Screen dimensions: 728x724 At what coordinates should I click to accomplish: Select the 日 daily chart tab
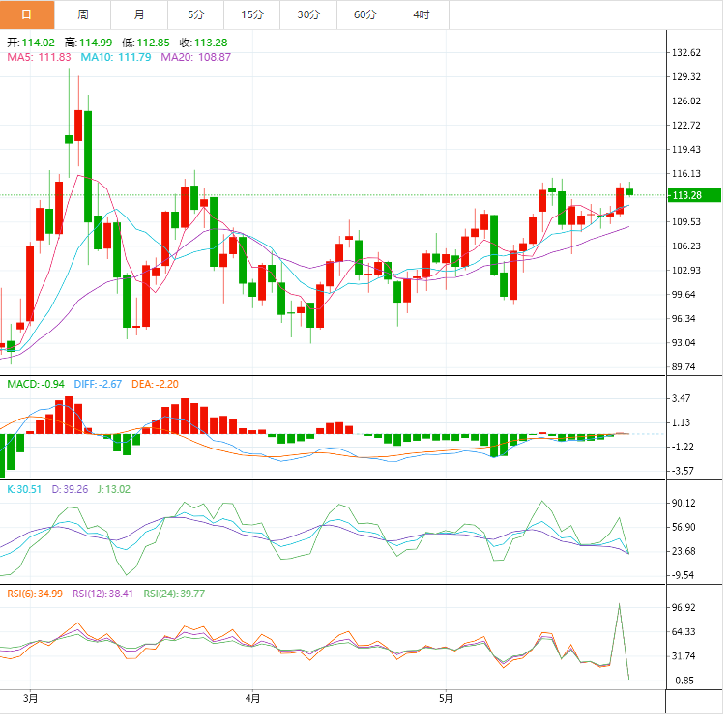[27, 14]
